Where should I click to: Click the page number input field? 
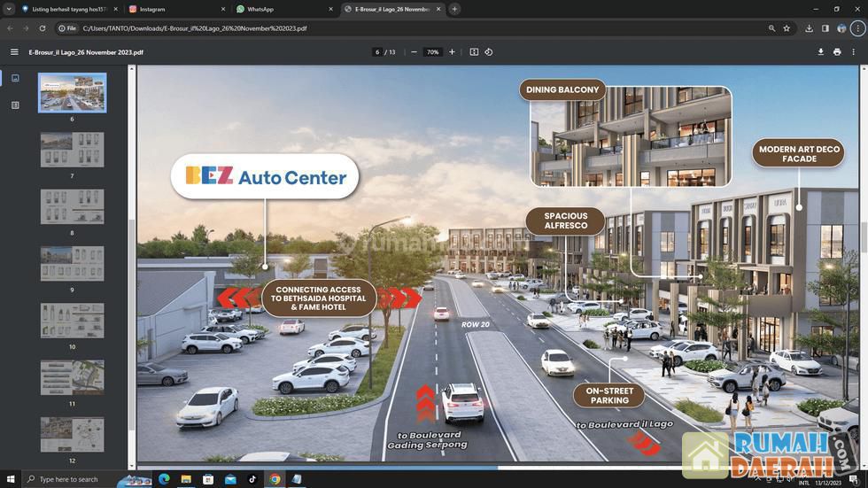pos(377,52)
